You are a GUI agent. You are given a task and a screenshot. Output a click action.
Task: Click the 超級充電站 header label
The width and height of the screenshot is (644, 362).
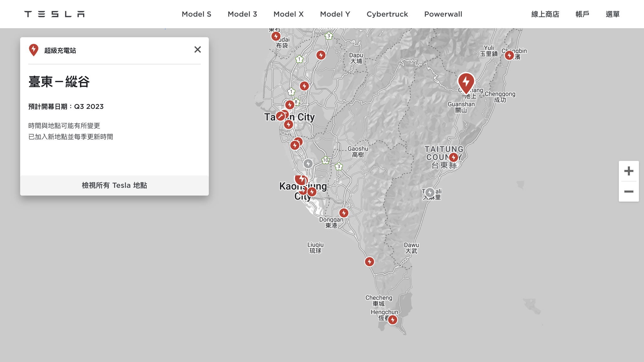[60, 51]
